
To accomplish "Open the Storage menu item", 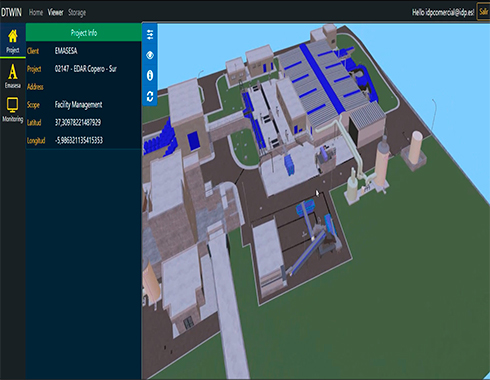I will click(x=77, y=13).
